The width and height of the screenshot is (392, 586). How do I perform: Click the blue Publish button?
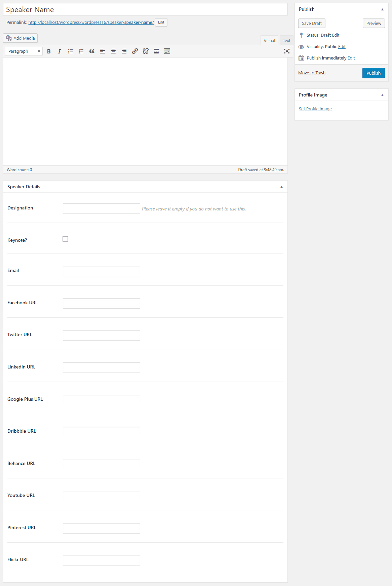(x=373, y=73)
